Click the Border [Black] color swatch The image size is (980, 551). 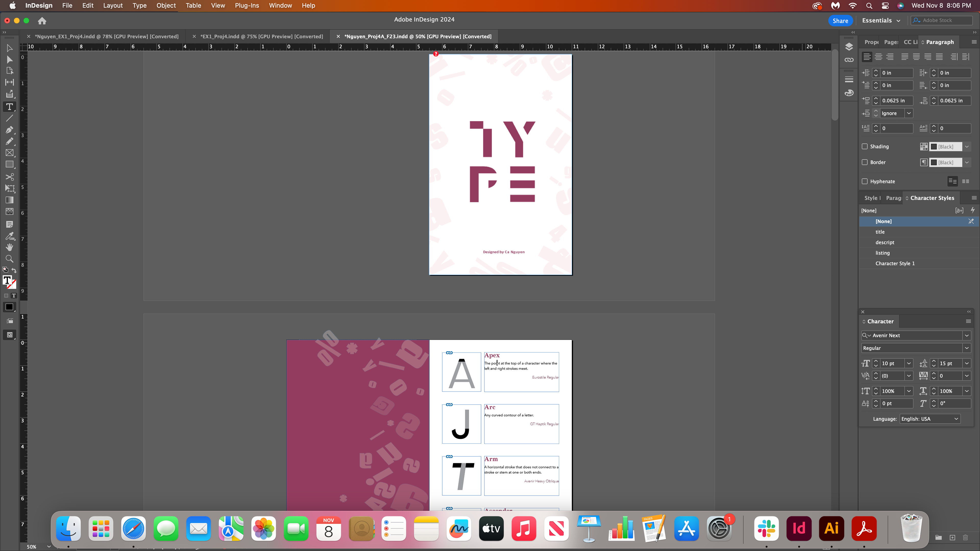pyautogui.click(x=945, y=163)
